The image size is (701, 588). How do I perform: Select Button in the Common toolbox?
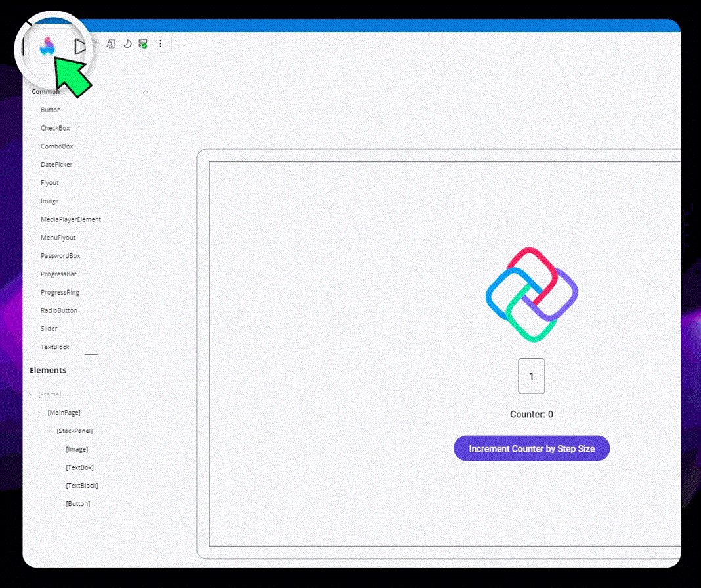(51, 110)
